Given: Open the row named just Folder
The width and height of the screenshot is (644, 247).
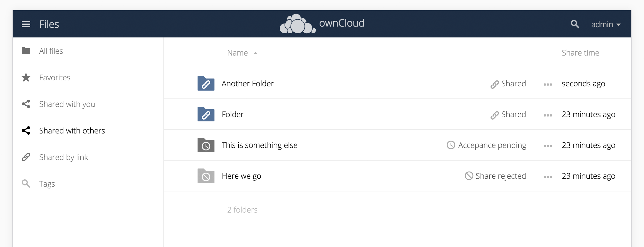Looking at the screenshot, I should click(233, 114).
